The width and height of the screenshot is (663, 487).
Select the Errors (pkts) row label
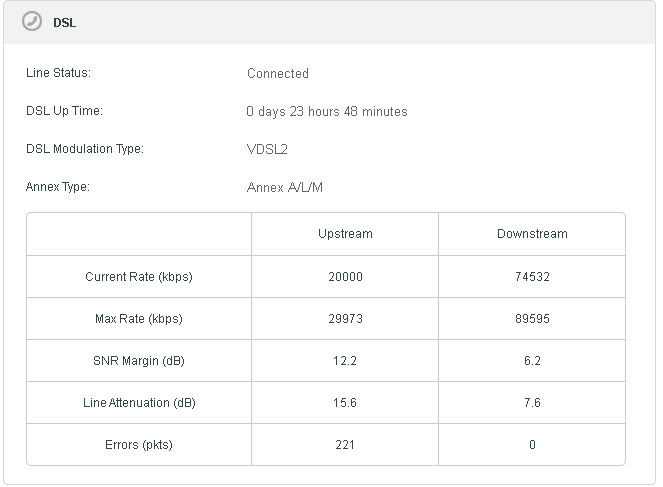pos(139,445)
